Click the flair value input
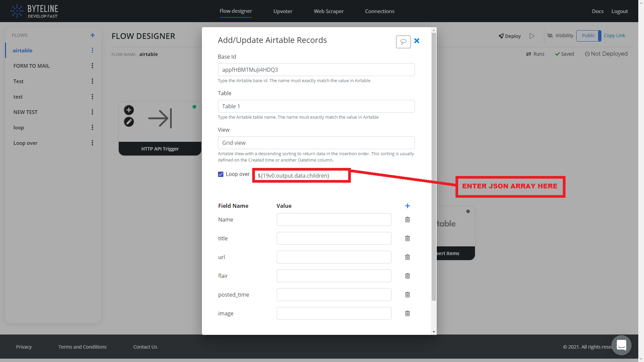The image size is (644, 362). (334, 276)
